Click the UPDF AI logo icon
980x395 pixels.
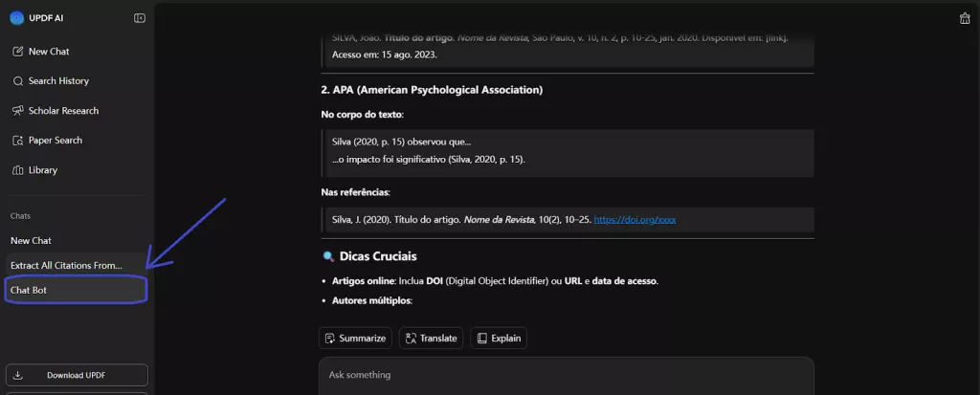tap(16, 18)
